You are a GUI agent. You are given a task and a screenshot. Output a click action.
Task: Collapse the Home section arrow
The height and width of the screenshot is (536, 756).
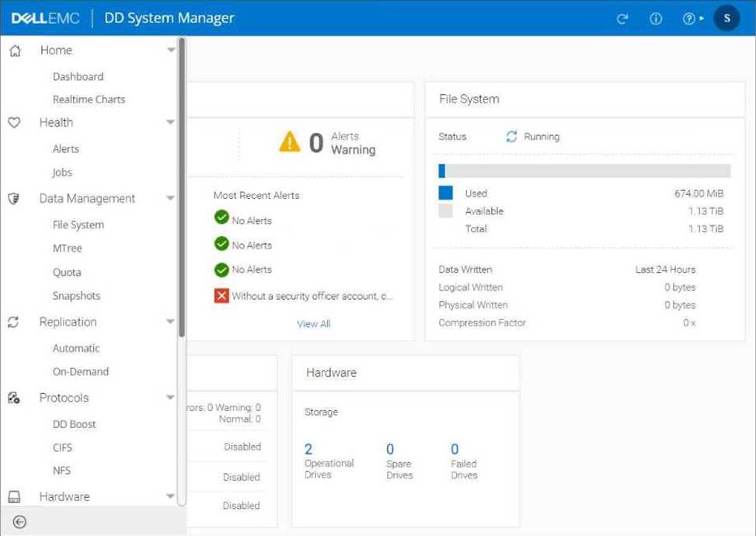[x=171, y=50]
